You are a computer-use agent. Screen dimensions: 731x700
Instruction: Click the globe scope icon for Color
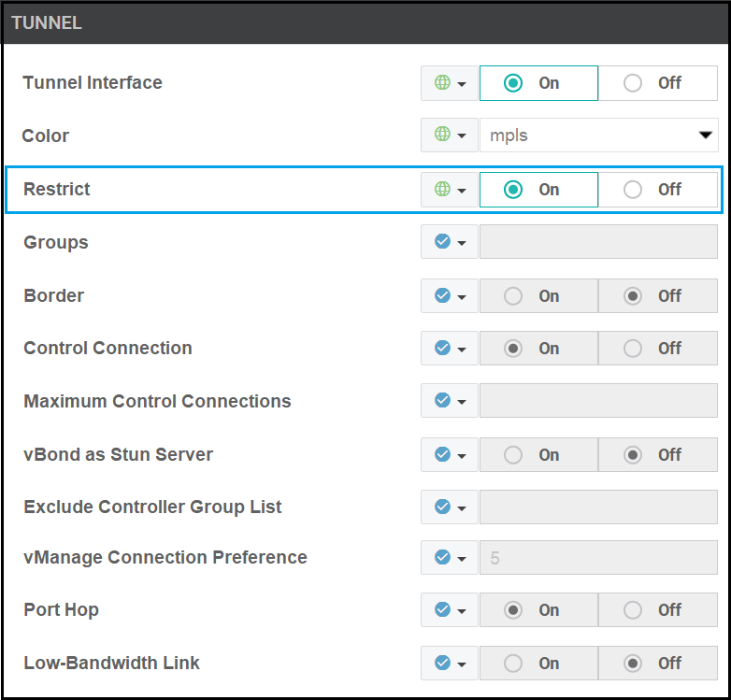point(442,136)
